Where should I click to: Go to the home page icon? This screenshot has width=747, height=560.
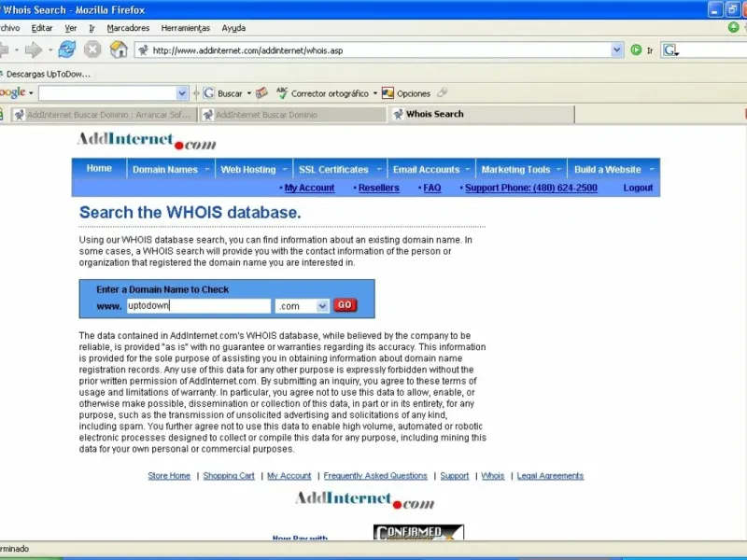[x=119, y=49]
